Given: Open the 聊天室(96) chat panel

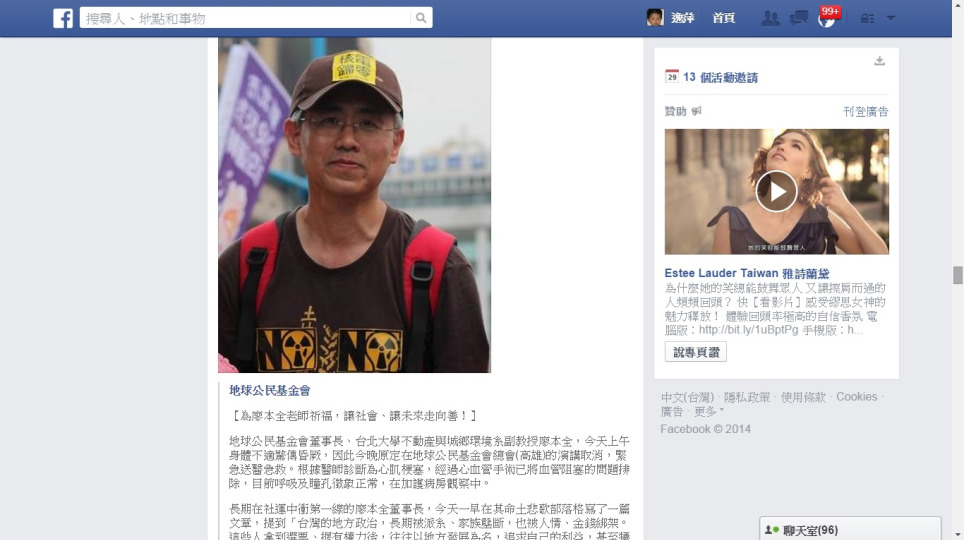Looking at the screenshot, I should click(x=850, y=530).
